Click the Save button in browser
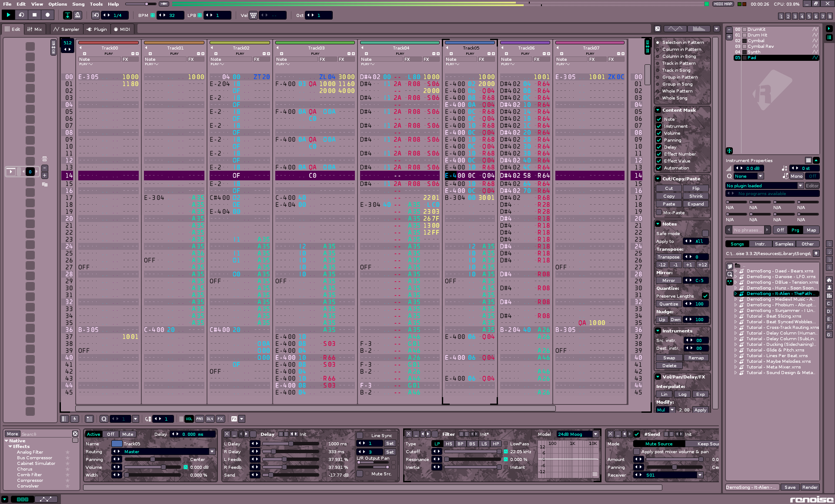This screenshot has height=504, width=835. [x=790, y=487]
